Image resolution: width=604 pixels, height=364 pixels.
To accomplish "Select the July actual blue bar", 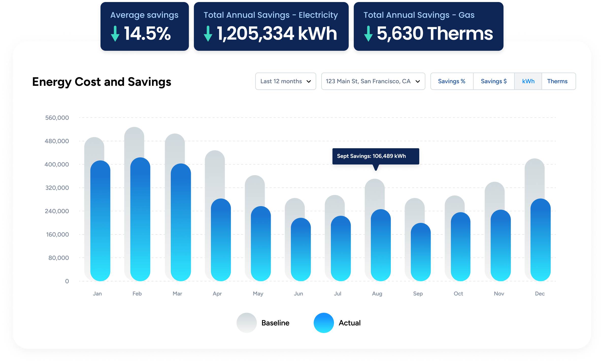I will [341, 249].
